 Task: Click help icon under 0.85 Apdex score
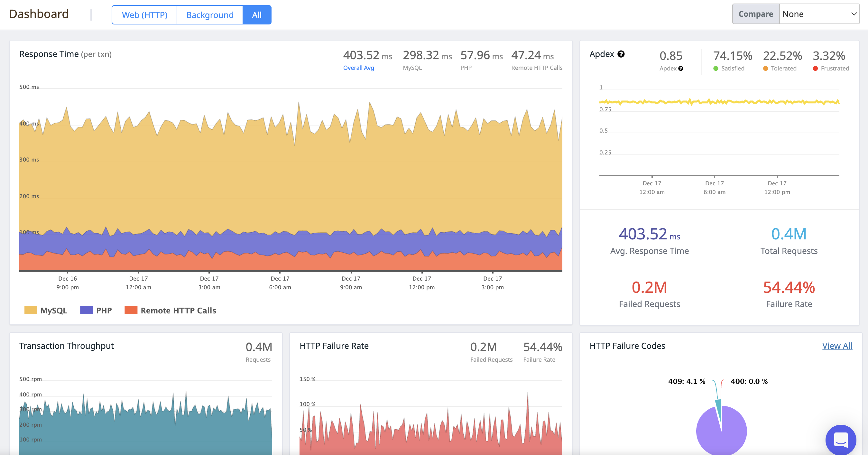point(681,69)
